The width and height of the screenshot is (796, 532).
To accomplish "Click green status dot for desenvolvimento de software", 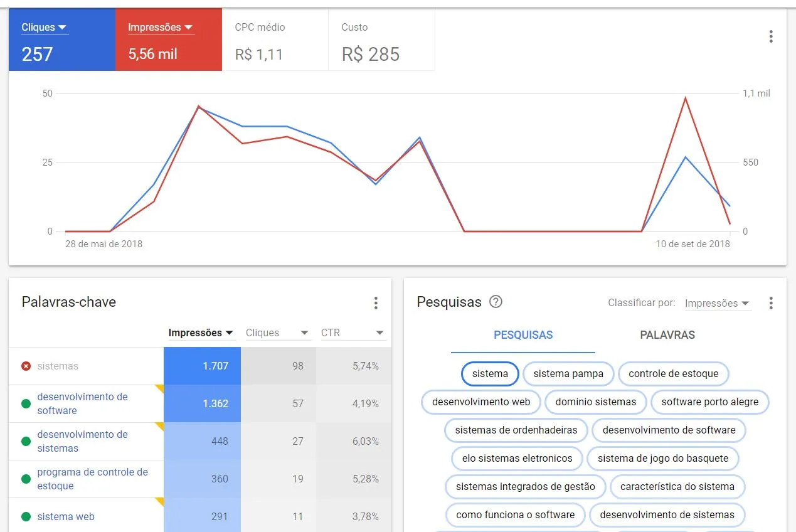I will click(x=26, y=403).
